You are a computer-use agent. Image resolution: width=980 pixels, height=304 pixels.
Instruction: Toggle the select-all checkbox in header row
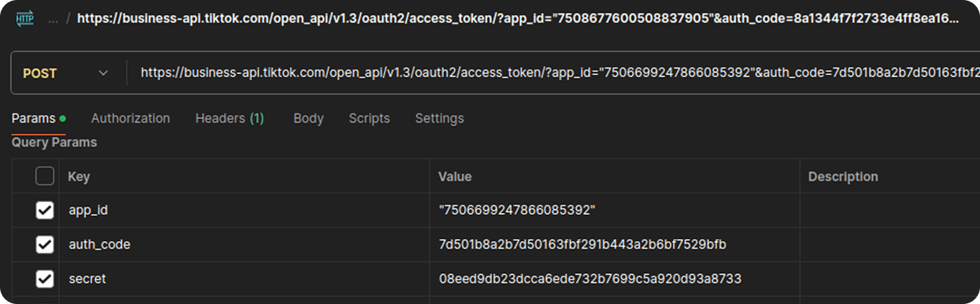[x=44, y=176]
